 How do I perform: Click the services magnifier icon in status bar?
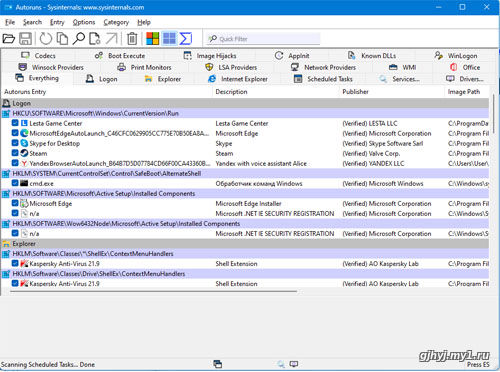click(x=281, y=364)
